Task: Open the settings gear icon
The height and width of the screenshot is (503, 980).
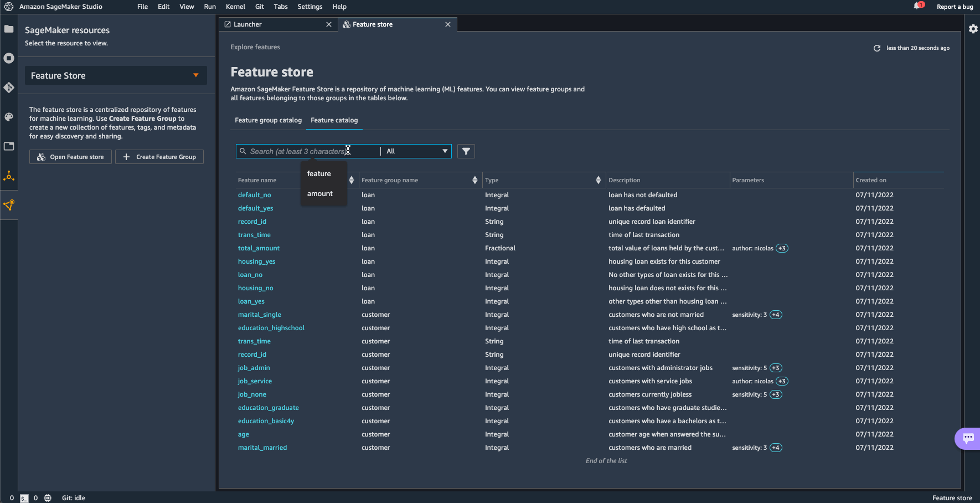Action: click(973, 29)
